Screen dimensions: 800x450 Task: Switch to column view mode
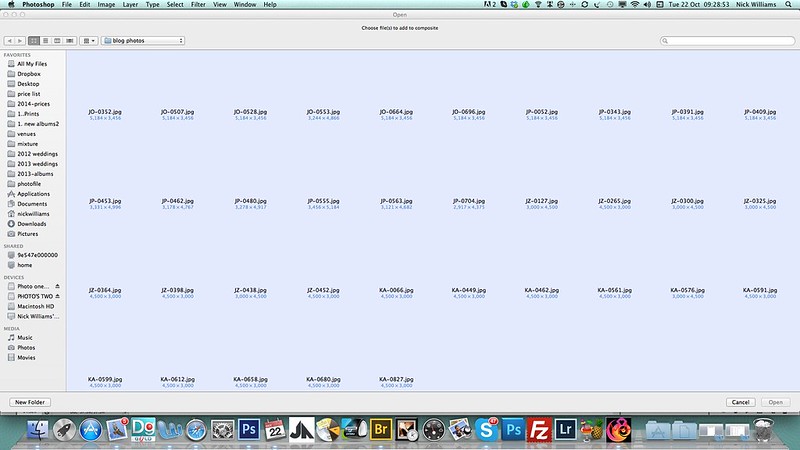click(56, 41)
